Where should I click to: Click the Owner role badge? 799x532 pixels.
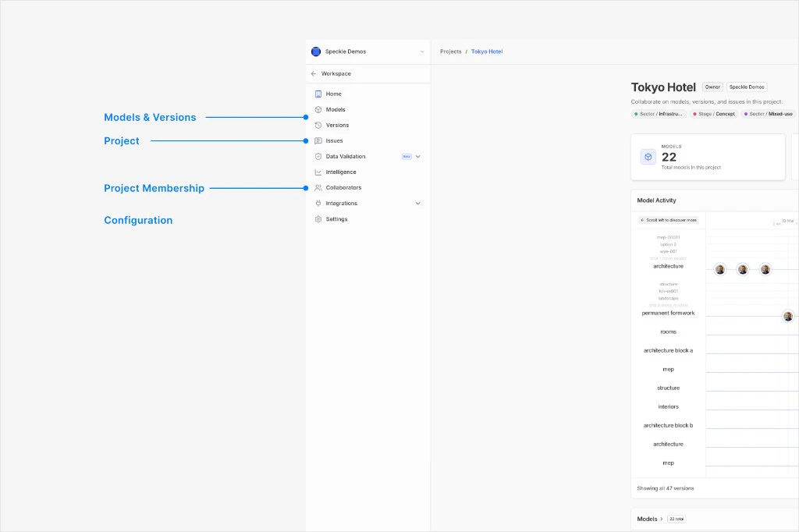(x=712, y=87)
